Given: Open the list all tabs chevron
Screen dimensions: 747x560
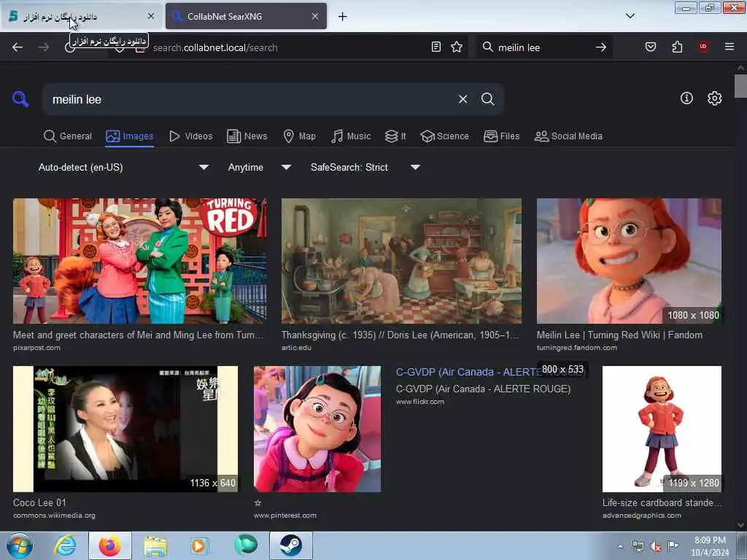Looking at the screenshot, I should pyautogui.click(x=630, y=16).
